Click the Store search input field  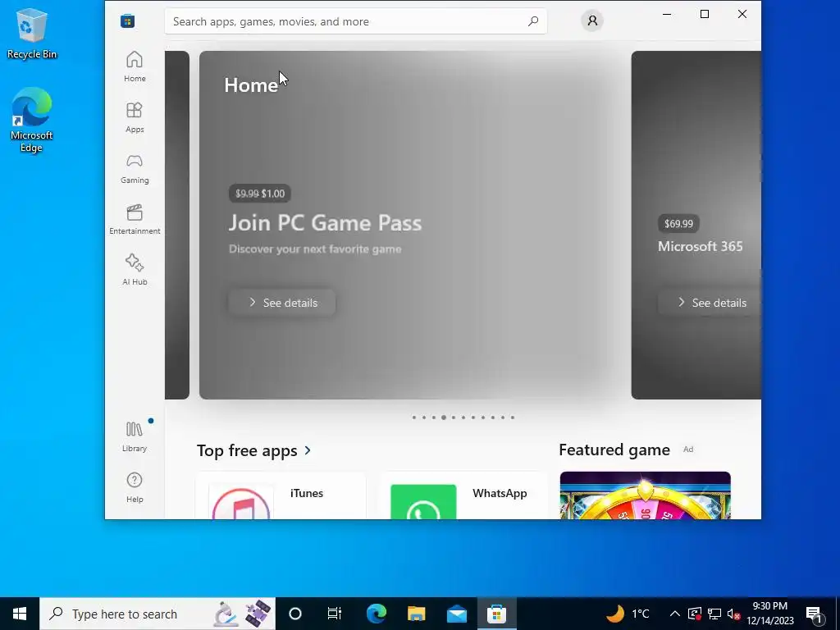[355, 21]
